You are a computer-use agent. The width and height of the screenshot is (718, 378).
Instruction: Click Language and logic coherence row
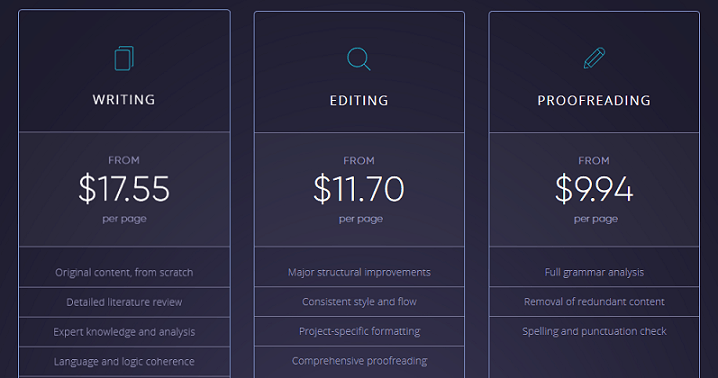124,362
